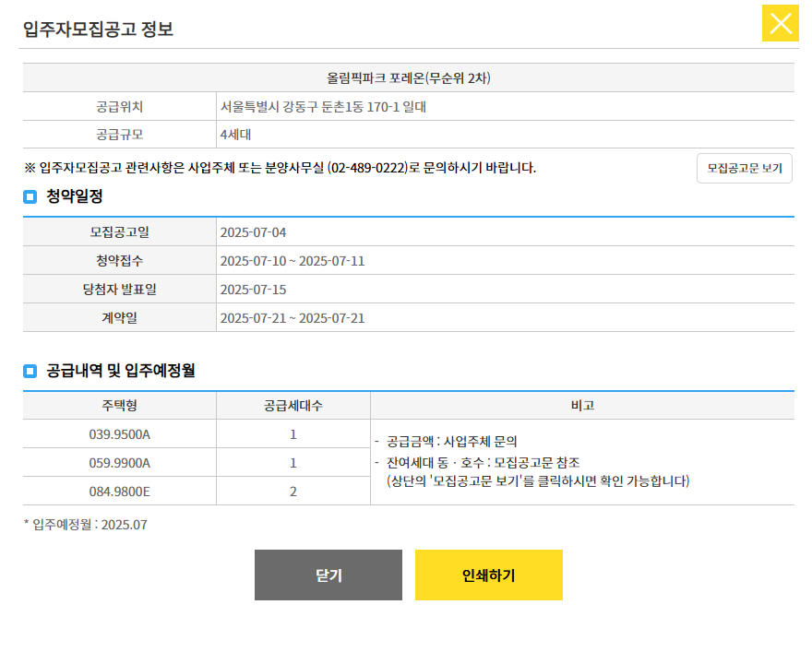Click the 계약일 period 2025-07-21 ~ 2025-07-21
The image size is (812, 664).
tap(293, 318)
